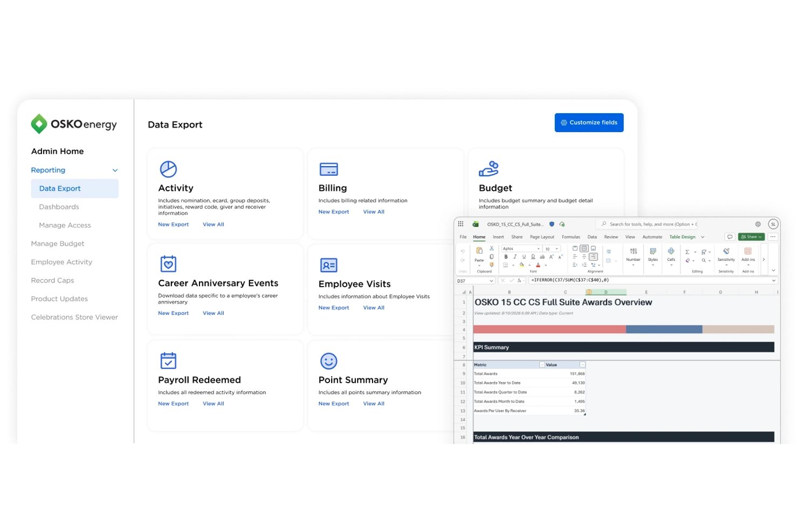This screenshot has width=798, height=532.
Task: Click the Clear eraser icon in Editing group
Action: [x=687, y=260]
